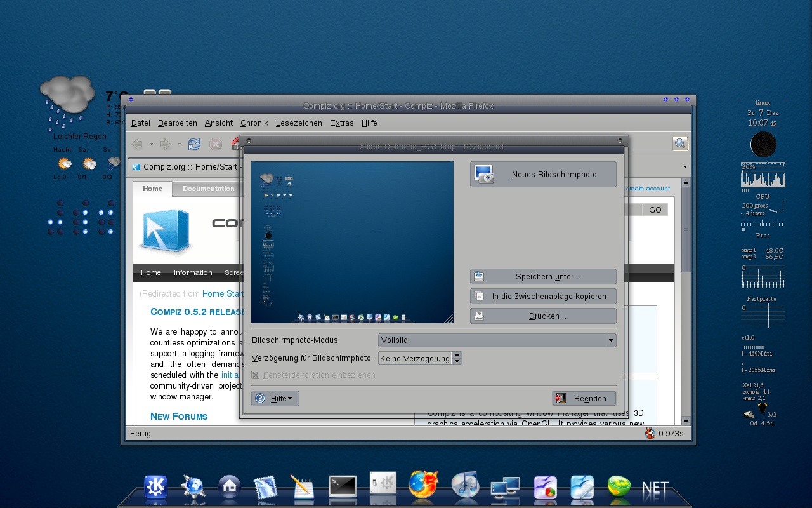The width and height of the screenshot is (812, 508).
Task: Click Neues Bildschirmphoto button
Action: click(543, 174)
